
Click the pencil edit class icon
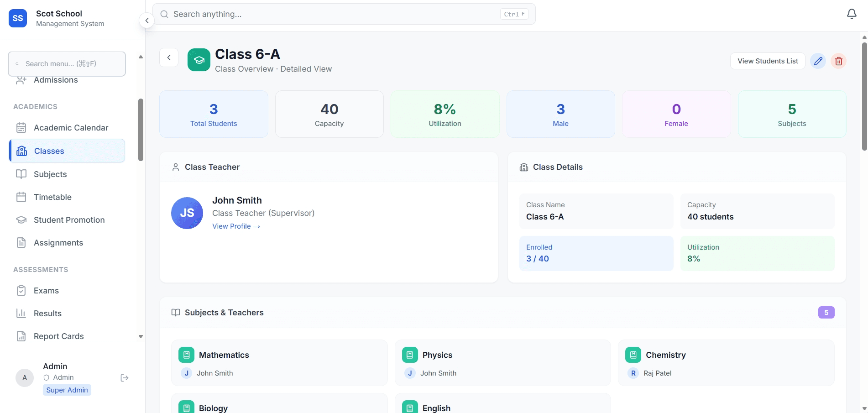click(818, 61)
